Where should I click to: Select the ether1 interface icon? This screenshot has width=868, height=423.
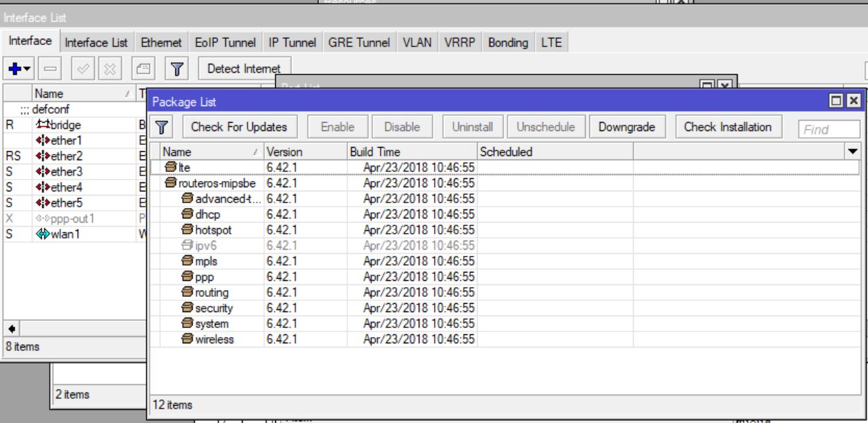pos(42,141)
